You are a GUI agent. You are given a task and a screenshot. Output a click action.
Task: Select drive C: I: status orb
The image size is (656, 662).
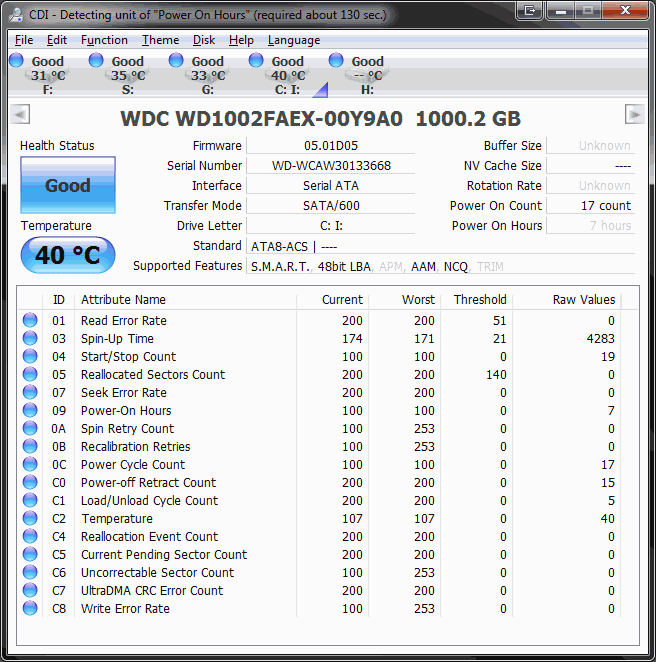pos(256,60)
